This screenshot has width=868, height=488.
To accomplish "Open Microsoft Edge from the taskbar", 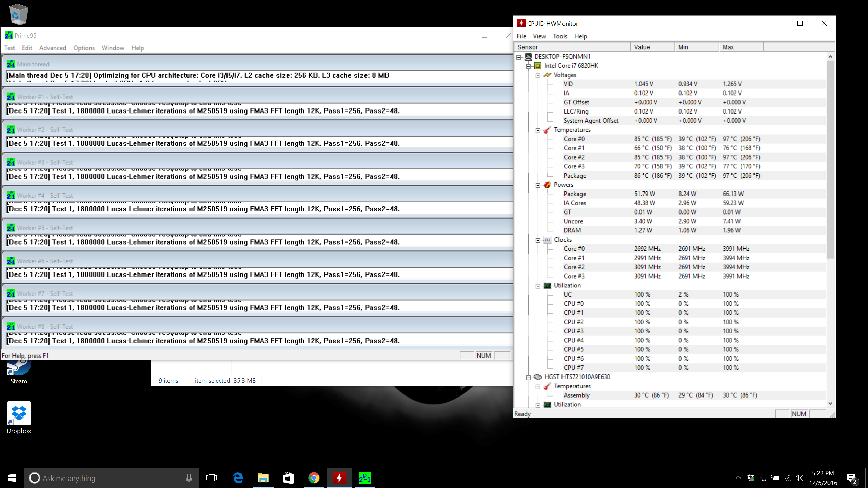I will click(238, 478).
